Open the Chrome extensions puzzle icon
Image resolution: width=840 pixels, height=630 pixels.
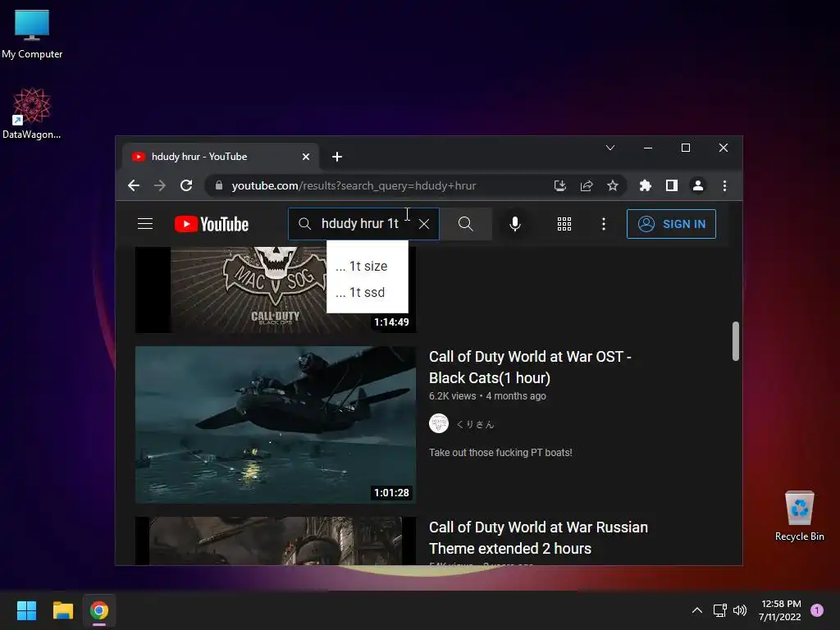tap(645, 185)
